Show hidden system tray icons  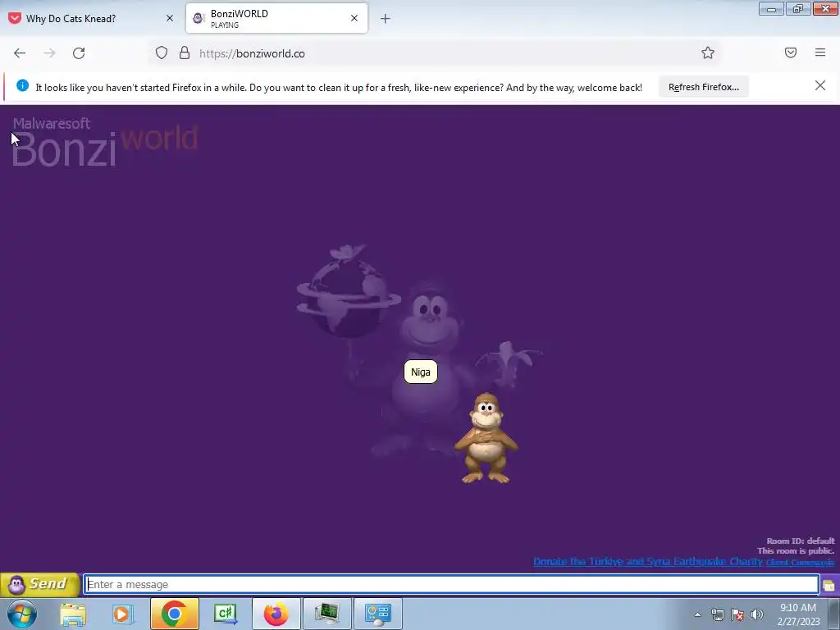point(697,614)
